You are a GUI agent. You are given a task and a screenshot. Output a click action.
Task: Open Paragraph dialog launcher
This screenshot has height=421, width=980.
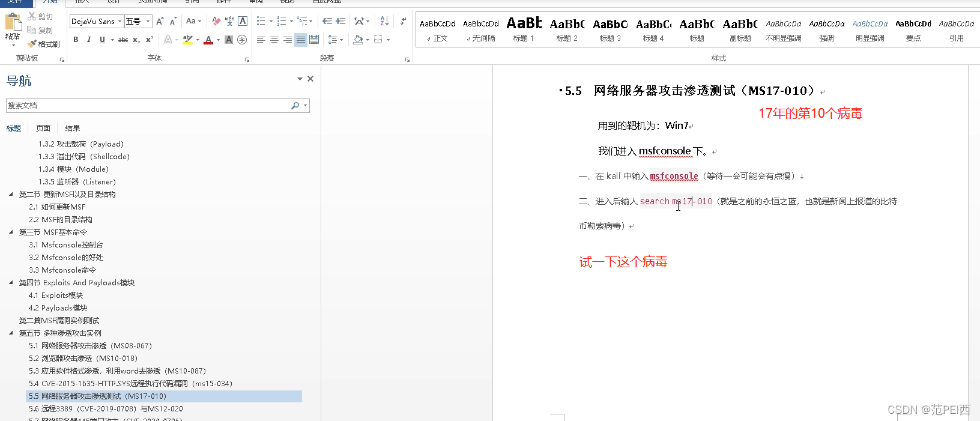(x=407, y=59)
